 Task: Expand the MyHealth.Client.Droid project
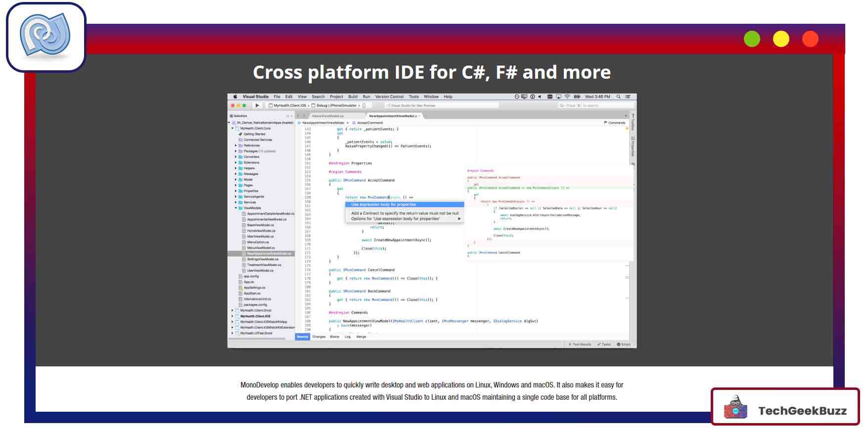pyautogui.click(x=232, y=311)
